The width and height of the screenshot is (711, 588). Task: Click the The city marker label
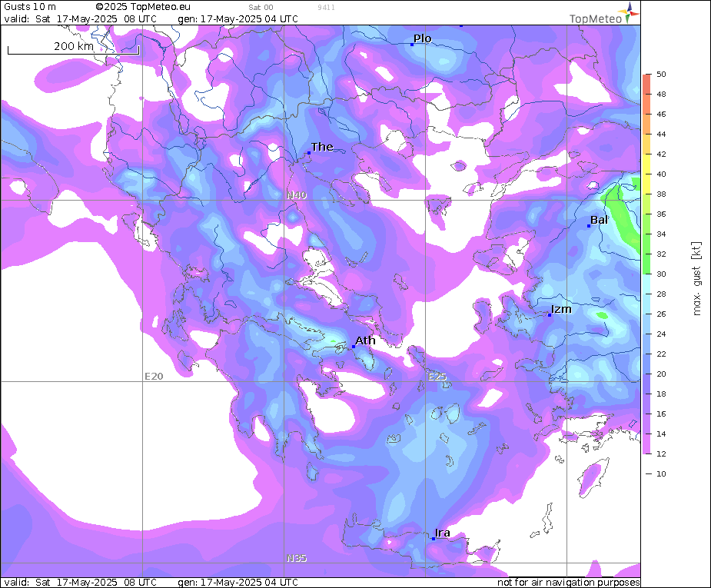tap(322, 147)
